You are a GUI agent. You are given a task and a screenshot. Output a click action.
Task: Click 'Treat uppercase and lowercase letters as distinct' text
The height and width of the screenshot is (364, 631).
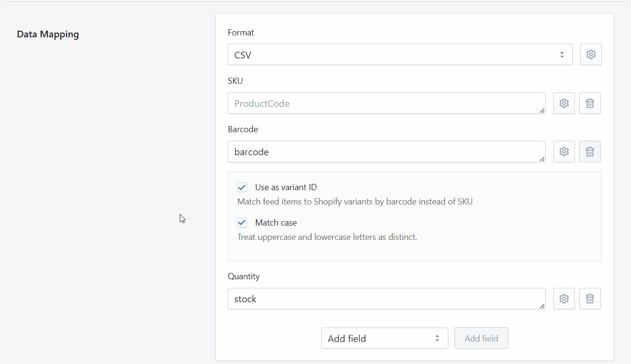point(327,237)
